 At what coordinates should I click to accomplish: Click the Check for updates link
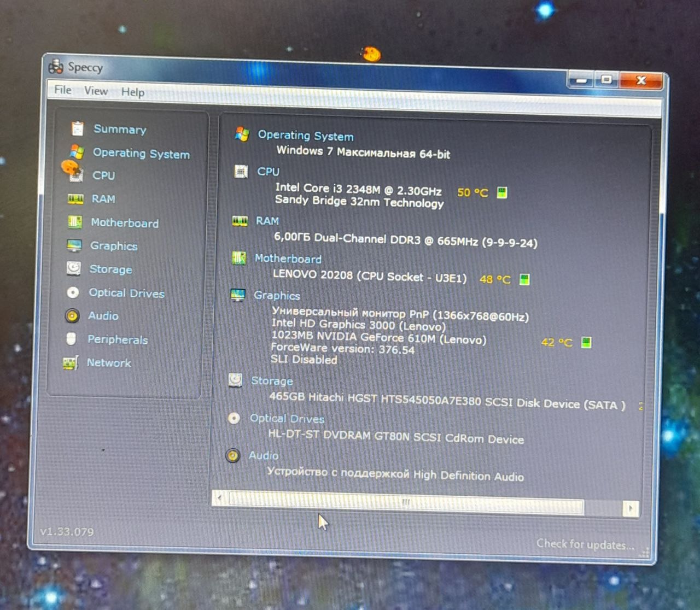(585, 544)
